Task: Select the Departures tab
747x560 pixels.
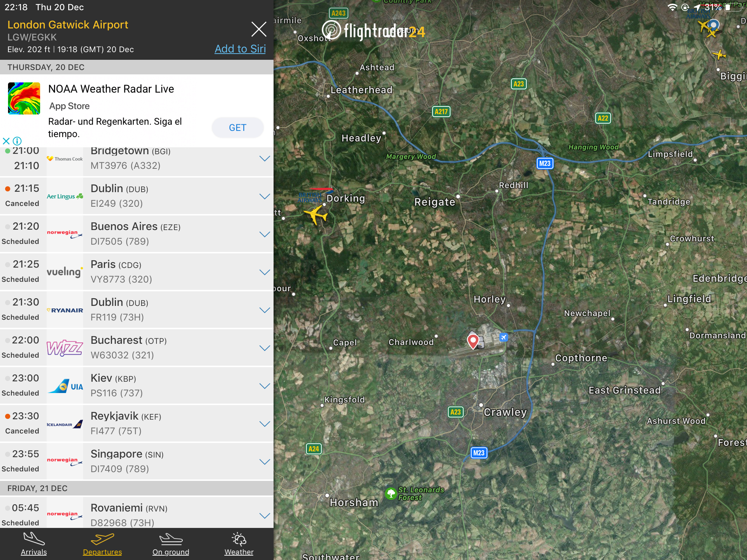Action: tap(102, 544)
